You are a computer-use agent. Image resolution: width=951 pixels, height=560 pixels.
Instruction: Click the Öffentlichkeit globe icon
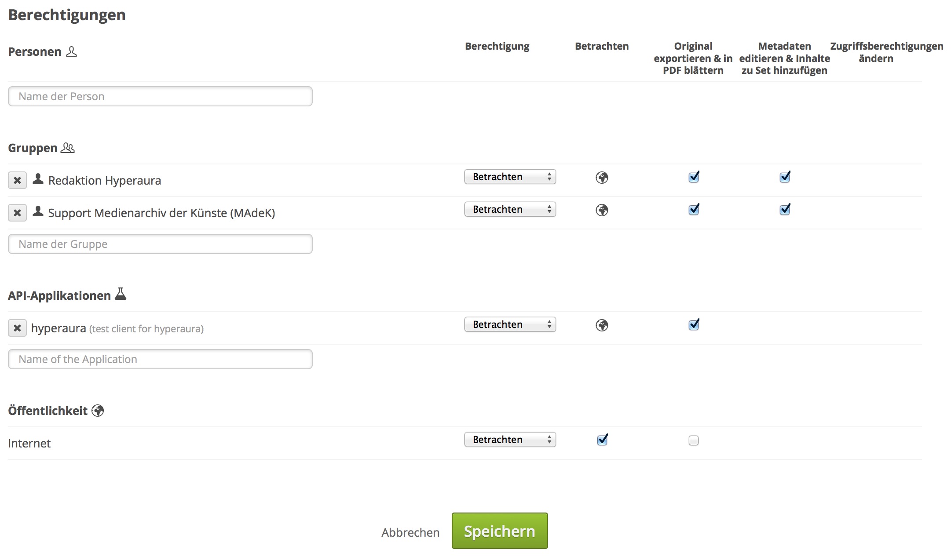tap(98, 411)
